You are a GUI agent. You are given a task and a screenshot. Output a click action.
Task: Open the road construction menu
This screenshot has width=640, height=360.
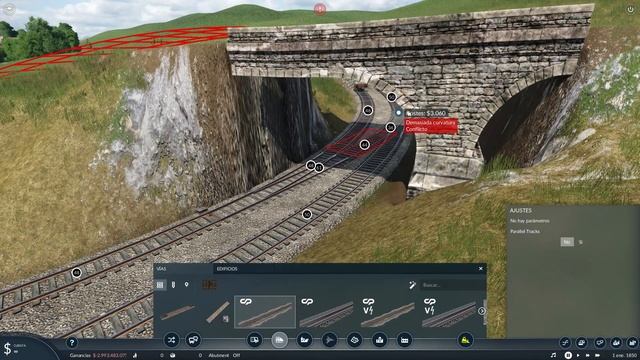[x=254, y=340]
